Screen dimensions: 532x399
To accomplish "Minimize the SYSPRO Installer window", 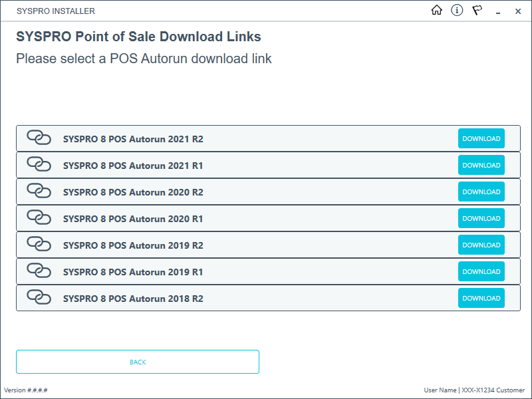I will pyautogui.click(x=497, y=11).
